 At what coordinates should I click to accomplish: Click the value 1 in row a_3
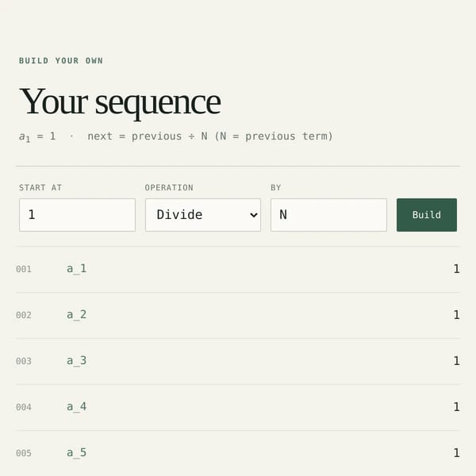tap(456, 361)
